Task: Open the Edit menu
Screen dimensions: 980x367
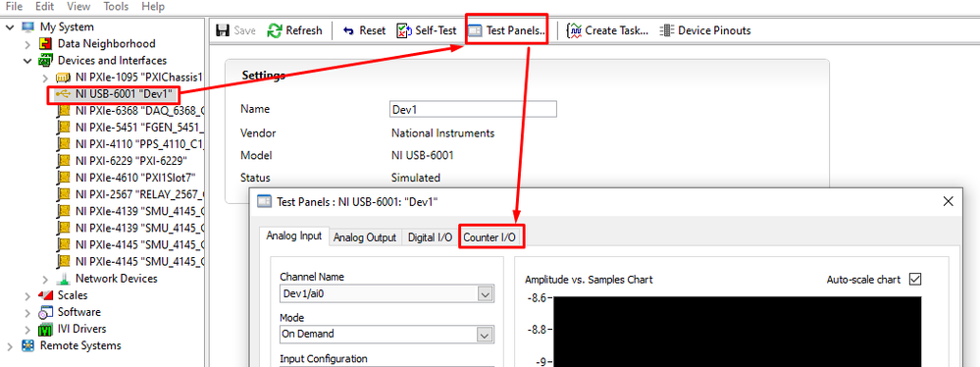Action: 44,7
